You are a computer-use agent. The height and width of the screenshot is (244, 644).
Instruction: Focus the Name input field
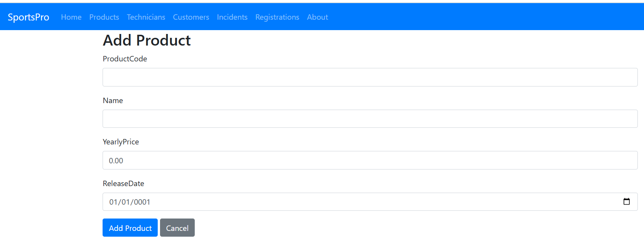coord(370,119)
